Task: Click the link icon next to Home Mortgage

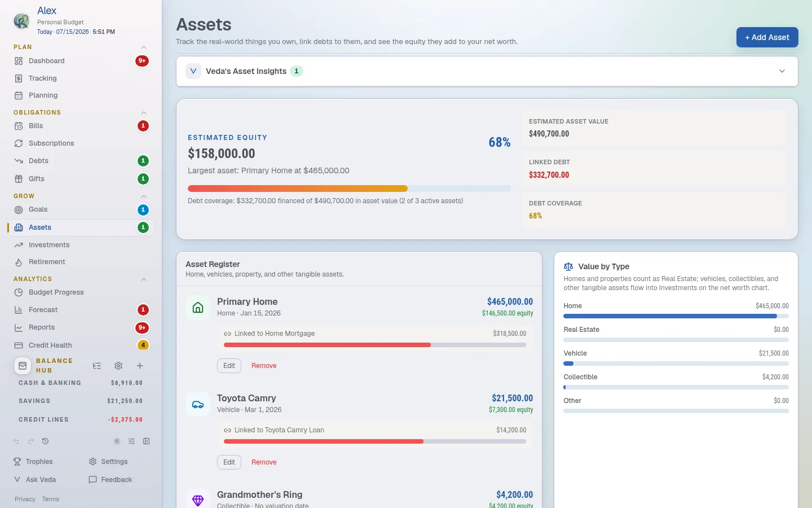Action: click(227, 334)
